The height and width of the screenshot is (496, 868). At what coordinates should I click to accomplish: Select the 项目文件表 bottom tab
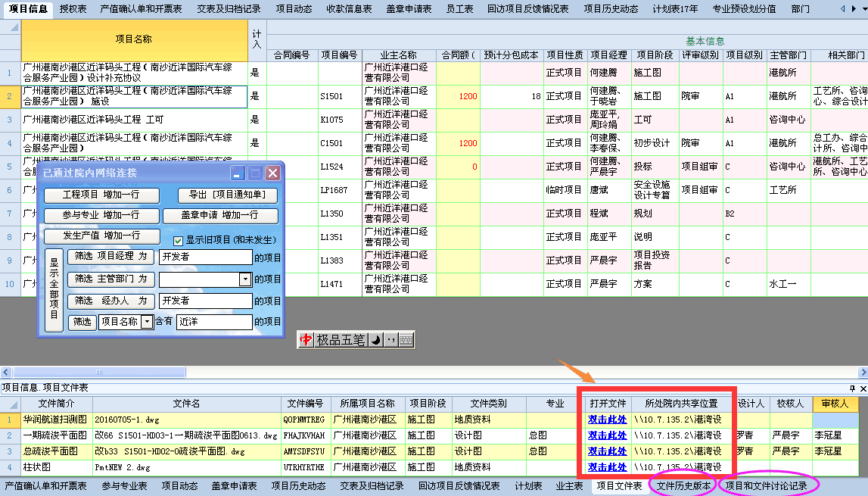coord(619,486)
